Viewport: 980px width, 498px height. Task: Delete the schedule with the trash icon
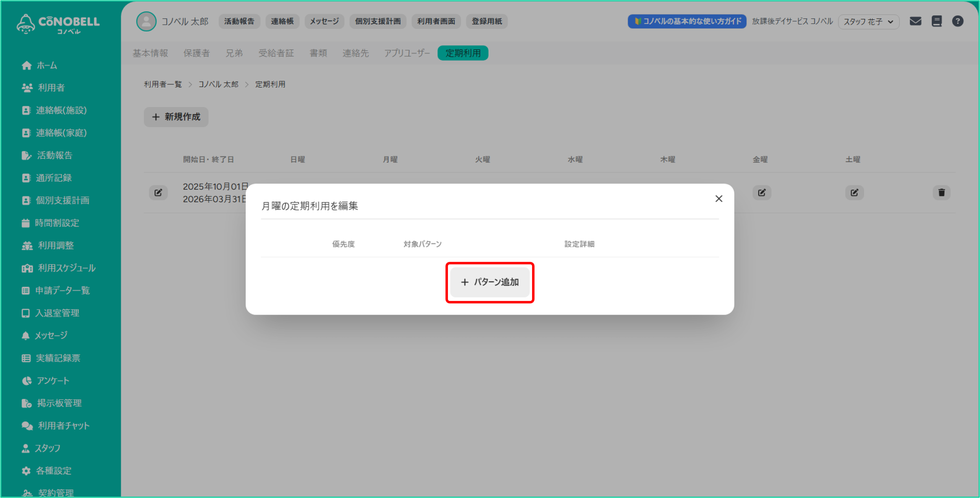tap(941, 192)
